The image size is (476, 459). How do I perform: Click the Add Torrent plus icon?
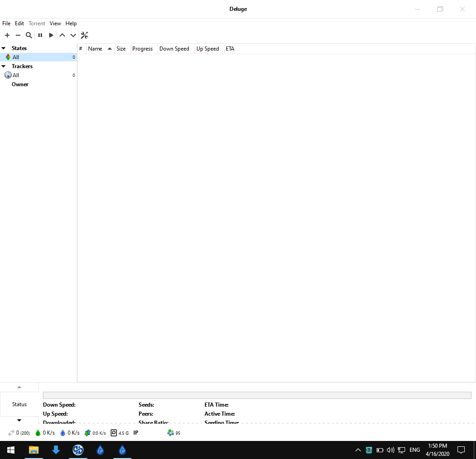pos(7,35)
